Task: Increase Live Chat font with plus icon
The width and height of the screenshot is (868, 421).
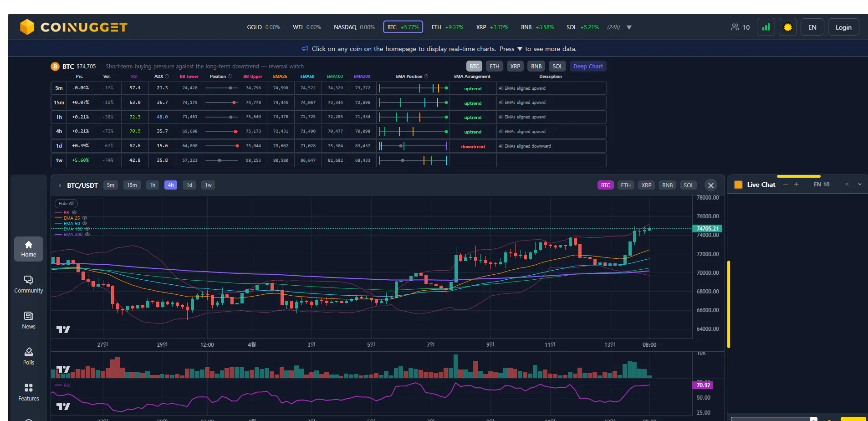Action: (796, 185)
